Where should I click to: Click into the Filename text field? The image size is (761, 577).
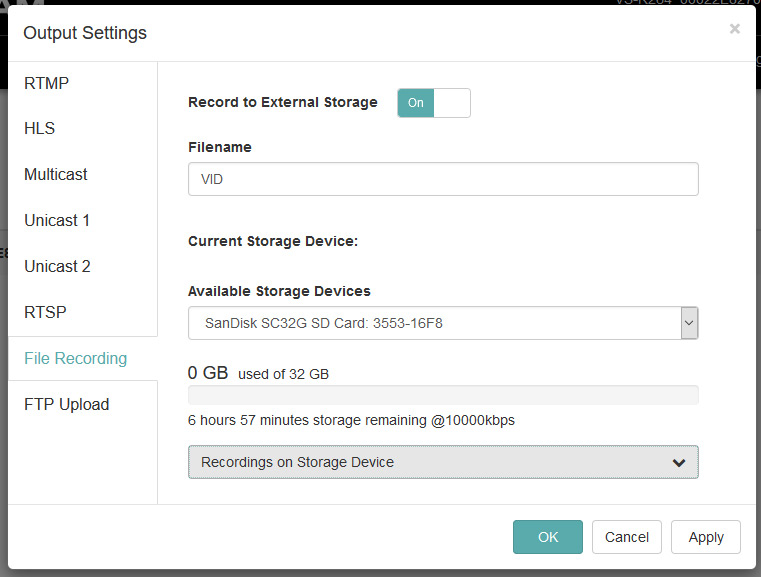[x=443, y=180]
